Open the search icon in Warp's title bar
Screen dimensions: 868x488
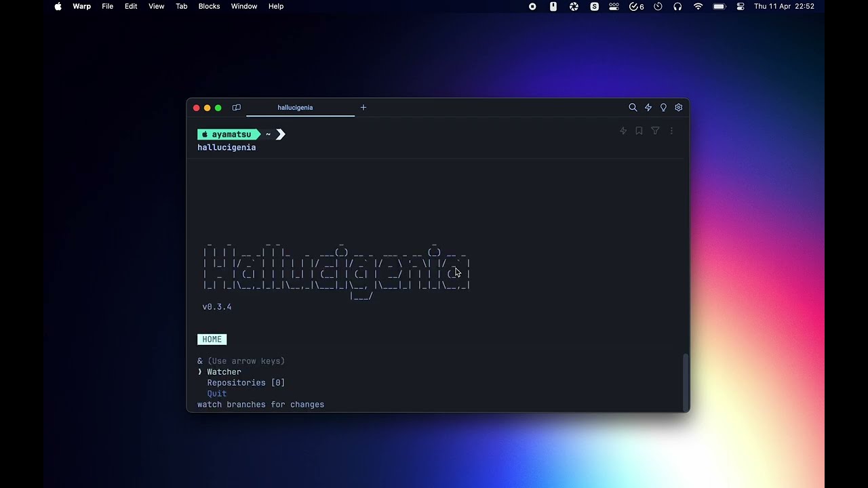point(633,108)
